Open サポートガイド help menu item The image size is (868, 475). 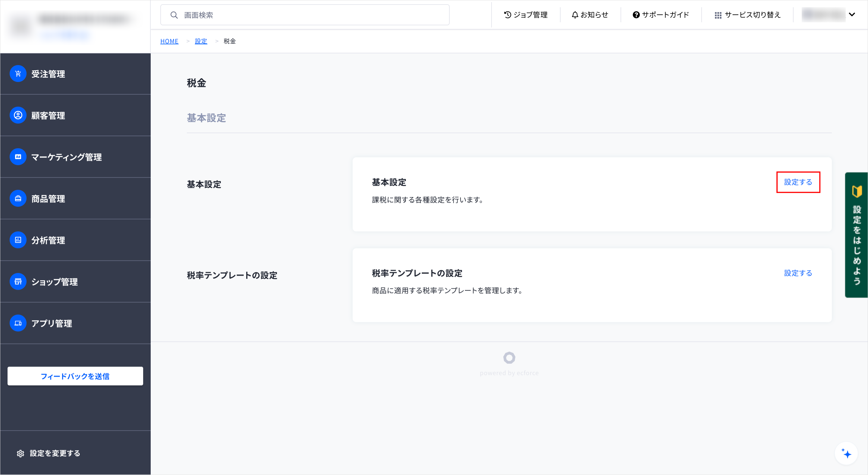pyautogui.click(x=661, y=15)
